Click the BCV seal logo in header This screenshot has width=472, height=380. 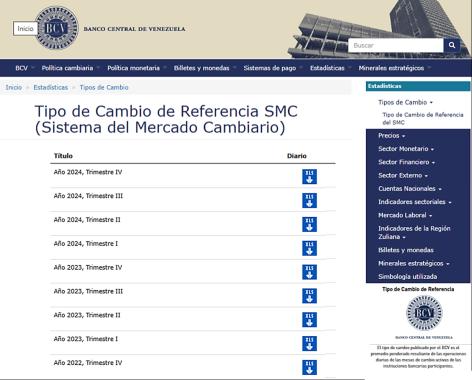[57, 28]
